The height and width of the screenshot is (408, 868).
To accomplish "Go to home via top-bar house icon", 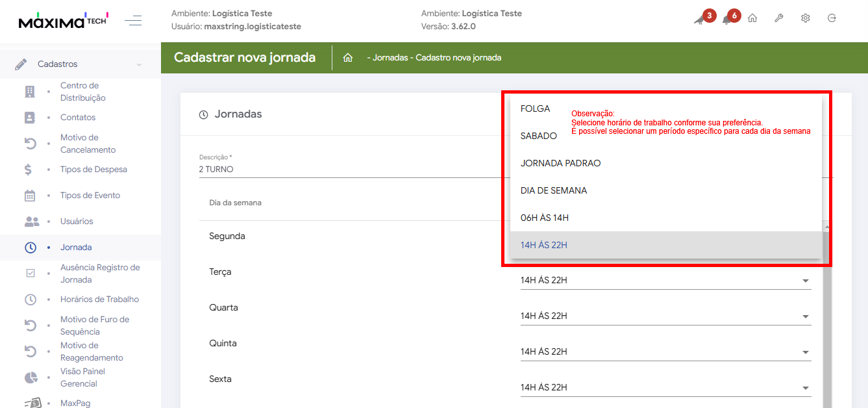I will 752,18.
